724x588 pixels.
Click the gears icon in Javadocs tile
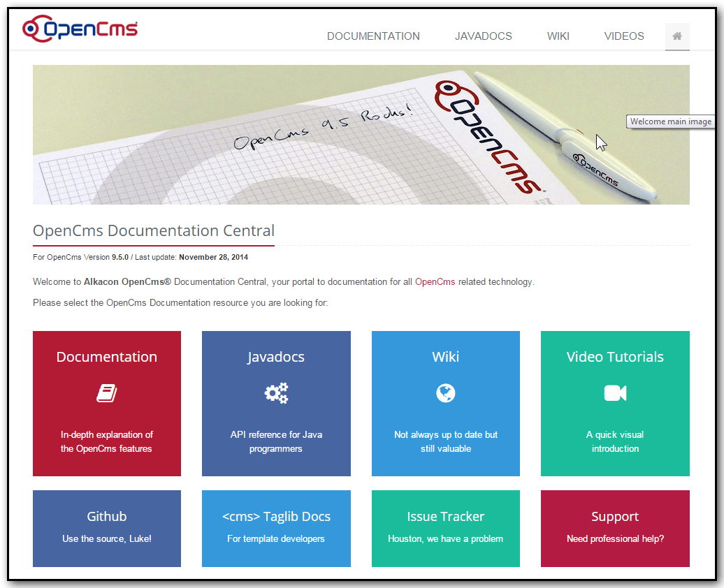pyautogui.click(x=276, y=393)
